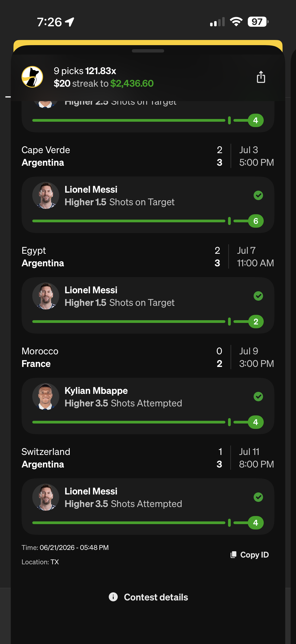Tap the battery indicator in the status bar

(x=258, y=22)
